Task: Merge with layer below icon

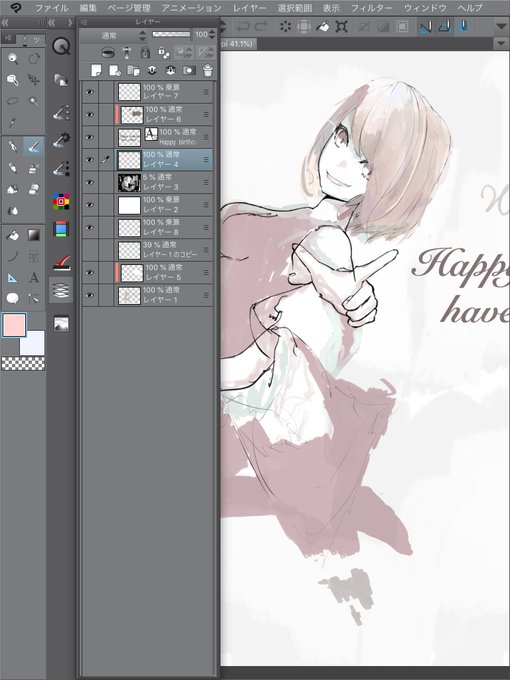Action: [170, 70]
